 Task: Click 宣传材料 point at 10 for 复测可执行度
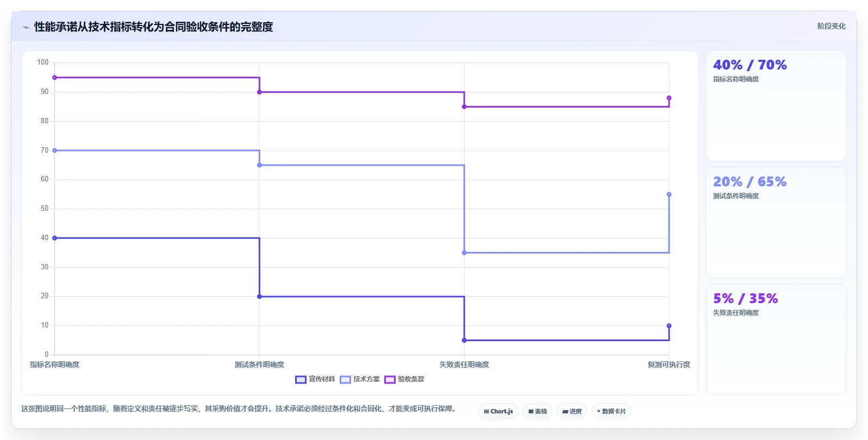(x=669, y=326)
